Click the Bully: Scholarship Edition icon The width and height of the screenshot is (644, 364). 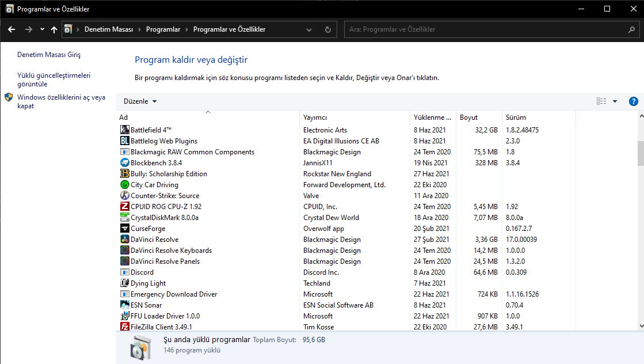click(124, 174)
